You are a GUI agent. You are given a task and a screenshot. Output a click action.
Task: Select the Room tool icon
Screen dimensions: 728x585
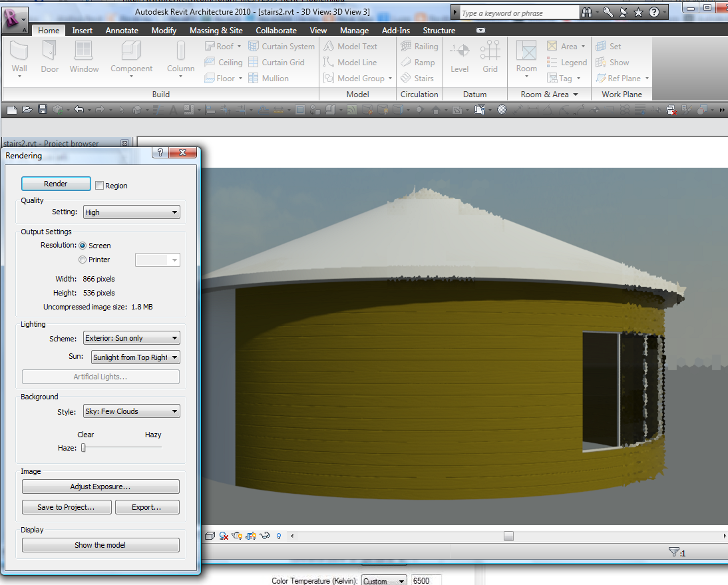point(526,57)
